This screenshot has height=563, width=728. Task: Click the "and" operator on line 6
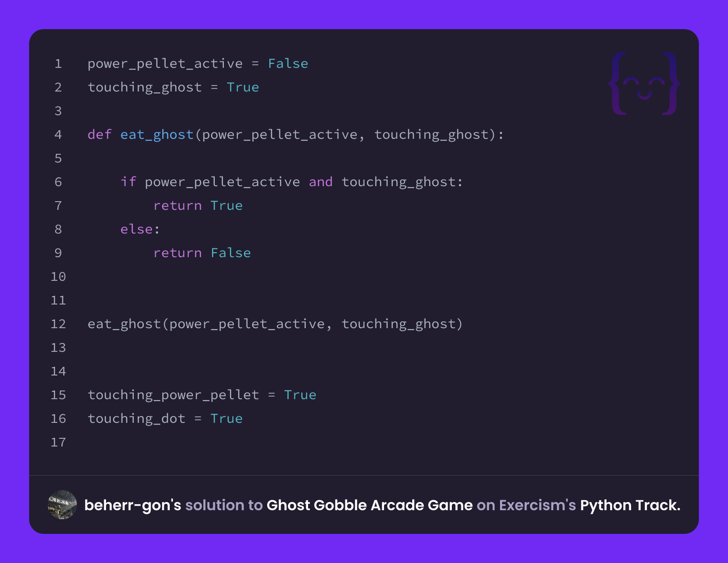321,182
